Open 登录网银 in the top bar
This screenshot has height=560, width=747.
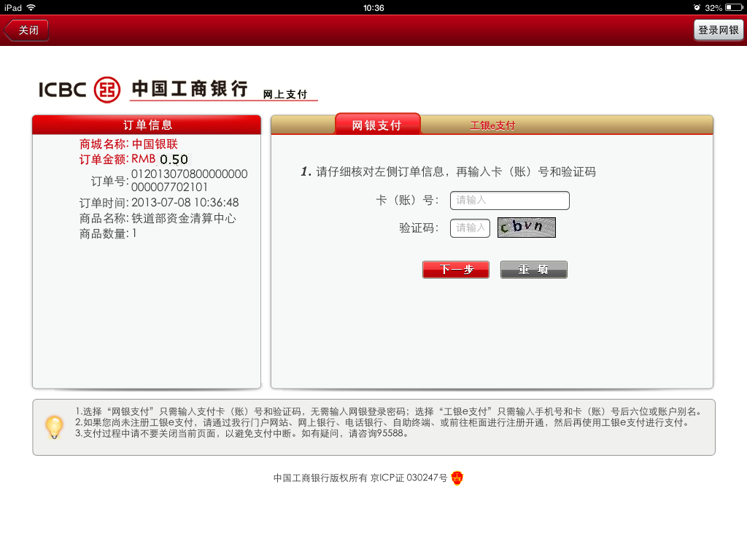[x=718, y=30]
